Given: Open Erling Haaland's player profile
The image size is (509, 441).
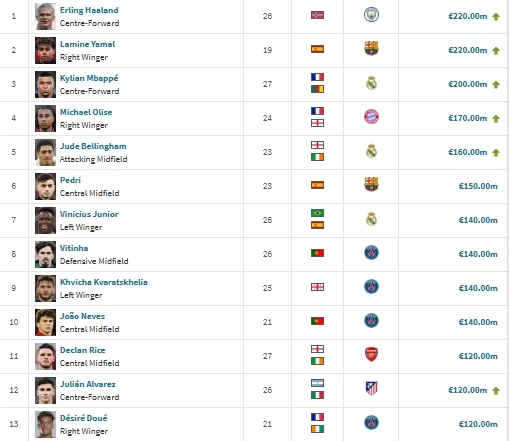Looking at the screenshot, I should pyautogui.click(x=89, y=10).
